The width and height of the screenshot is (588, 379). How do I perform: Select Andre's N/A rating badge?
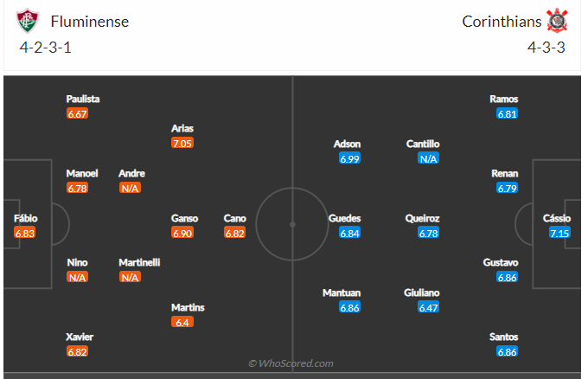click(x=131, y=188)
